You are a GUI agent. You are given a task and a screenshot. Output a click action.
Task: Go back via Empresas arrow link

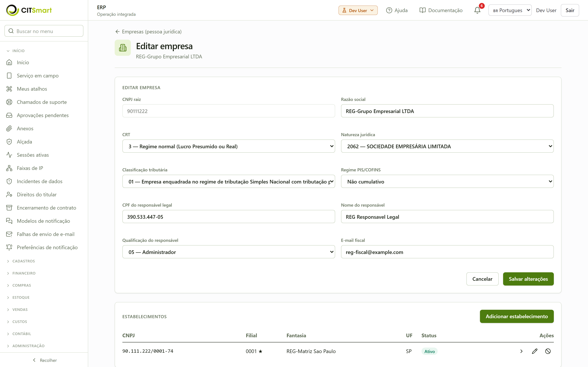click(148, 32)
